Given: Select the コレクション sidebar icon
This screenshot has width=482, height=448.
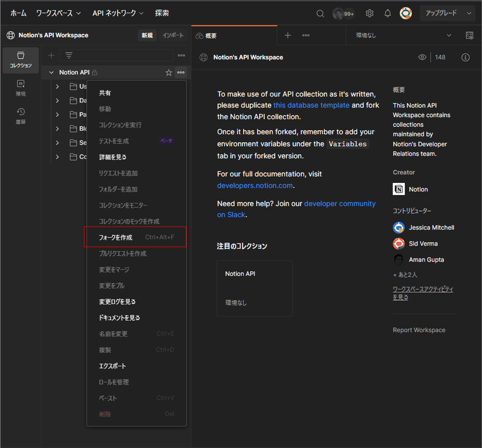Looking at the screenshot, I should pos(21,60).
